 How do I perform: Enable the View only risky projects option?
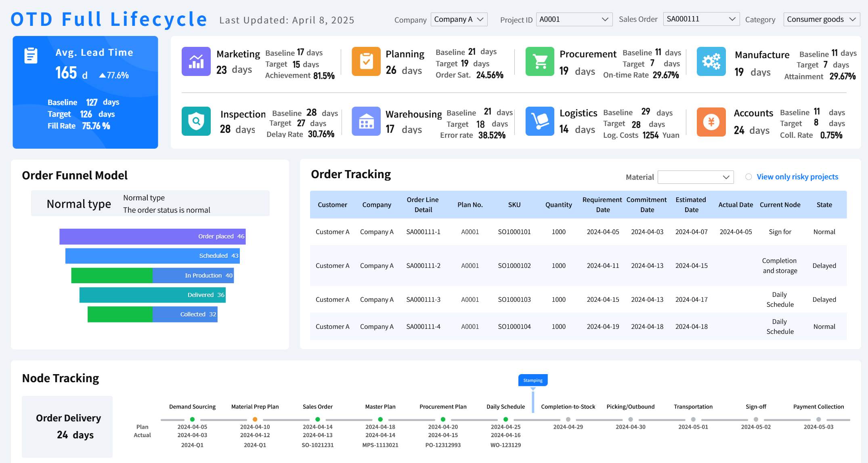748,177
